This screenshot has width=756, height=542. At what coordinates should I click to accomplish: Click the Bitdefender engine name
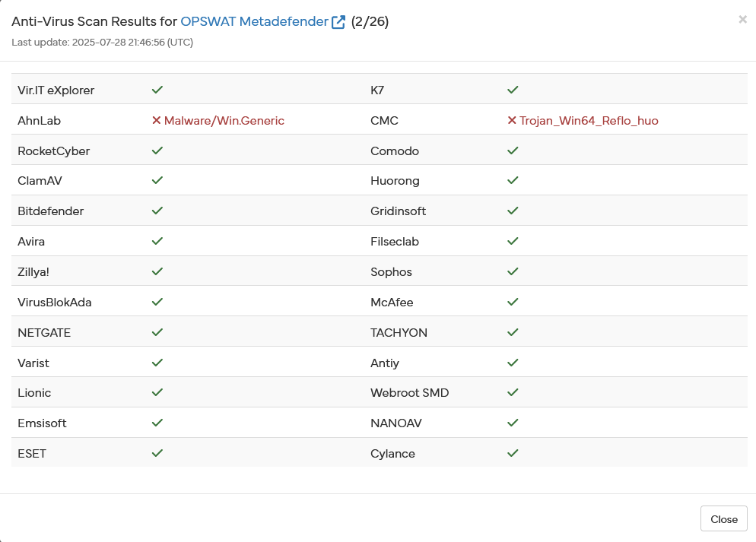[51, 211]
